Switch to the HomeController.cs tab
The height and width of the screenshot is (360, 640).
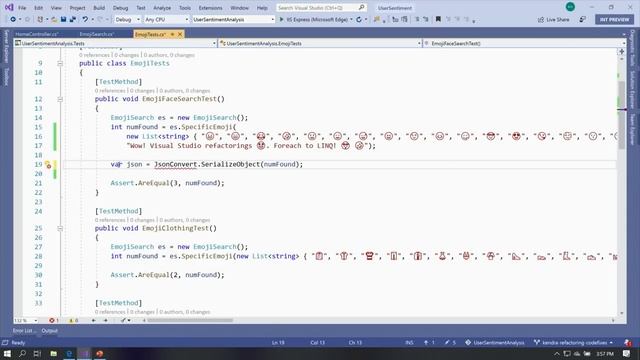[37, 34]
